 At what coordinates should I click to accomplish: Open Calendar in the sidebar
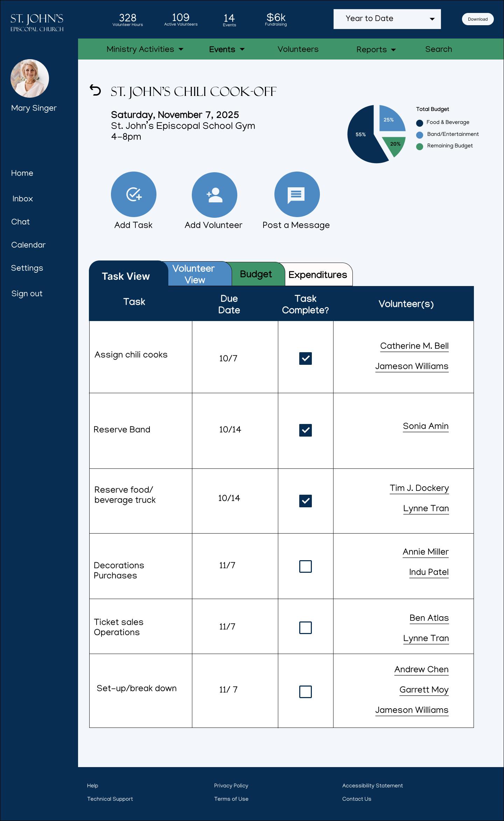click(x=28, y=245)
